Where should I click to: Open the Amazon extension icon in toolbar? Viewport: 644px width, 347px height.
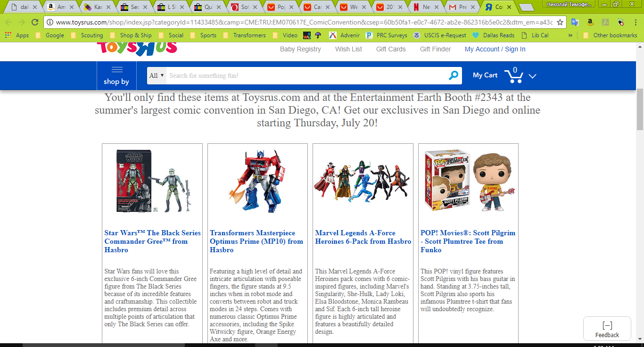coord(590,22)
